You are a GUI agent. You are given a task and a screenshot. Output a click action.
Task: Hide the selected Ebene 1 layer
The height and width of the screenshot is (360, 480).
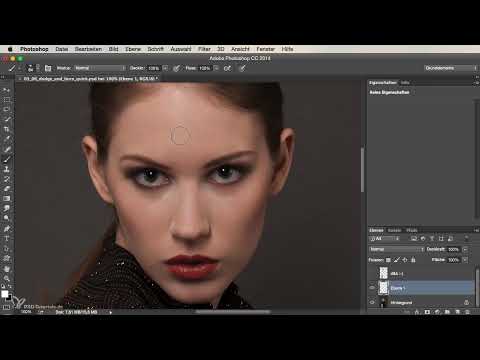pyautogui.click(x=372, y=288)
